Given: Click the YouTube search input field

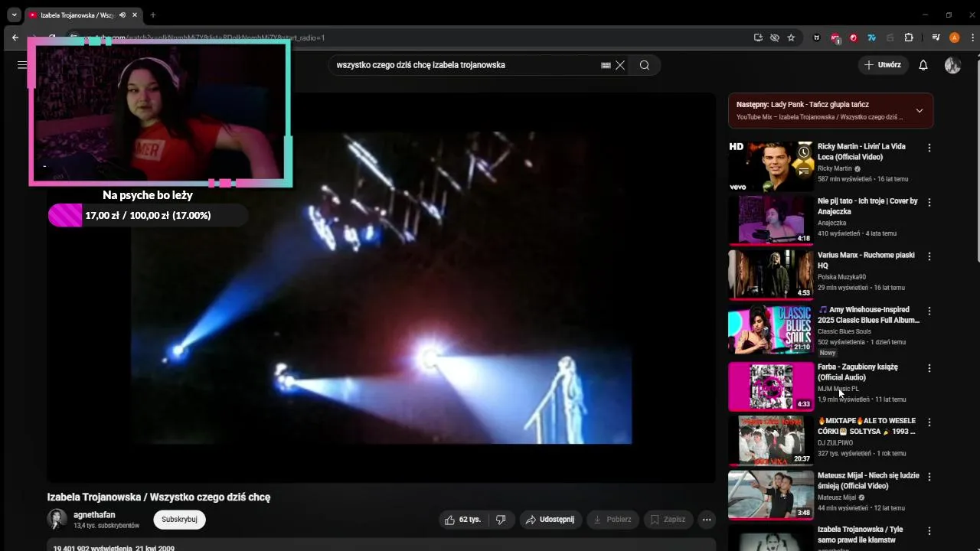Looking at the screenshot, I should pos(463,65).
